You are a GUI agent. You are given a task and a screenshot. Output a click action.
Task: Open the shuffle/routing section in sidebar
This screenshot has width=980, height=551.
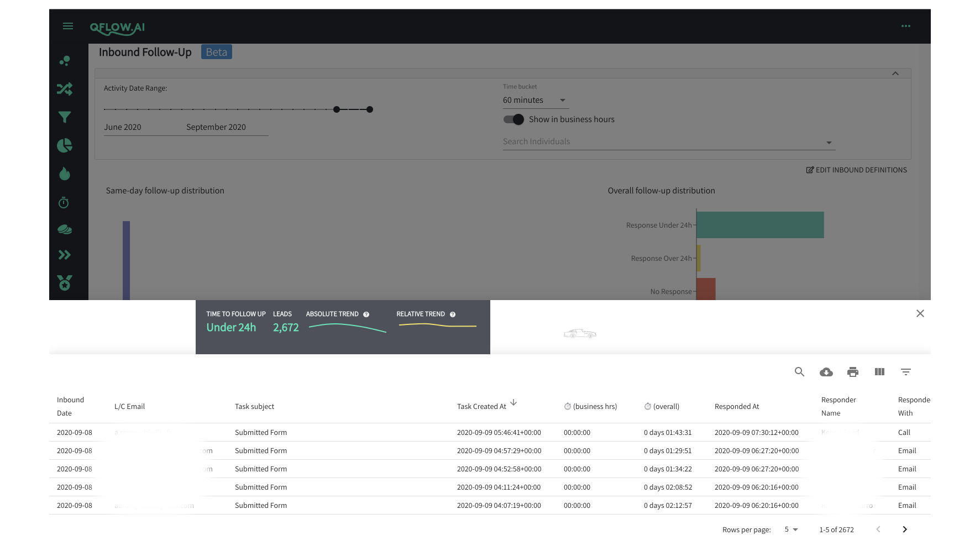coord(65,89)
